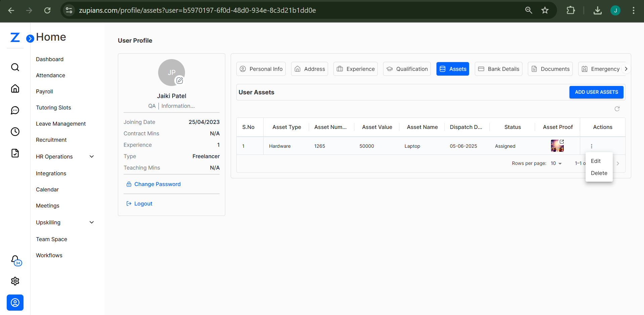Click the three-dot actions icon for Laptop
Screen dimensions: 644x315
pos(591,146)
